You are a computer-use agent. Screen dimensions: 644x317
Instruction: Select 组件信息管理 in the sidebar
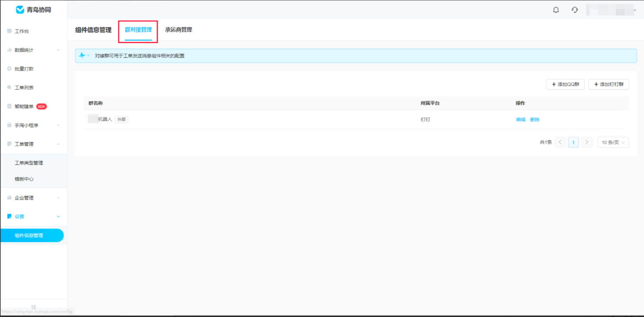click(x=32, y=235)
